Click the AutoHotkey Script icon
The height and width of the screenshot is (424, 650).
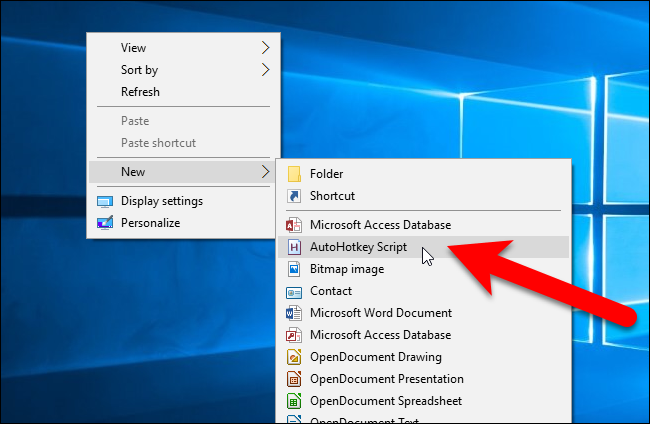[x=294, y=247]
